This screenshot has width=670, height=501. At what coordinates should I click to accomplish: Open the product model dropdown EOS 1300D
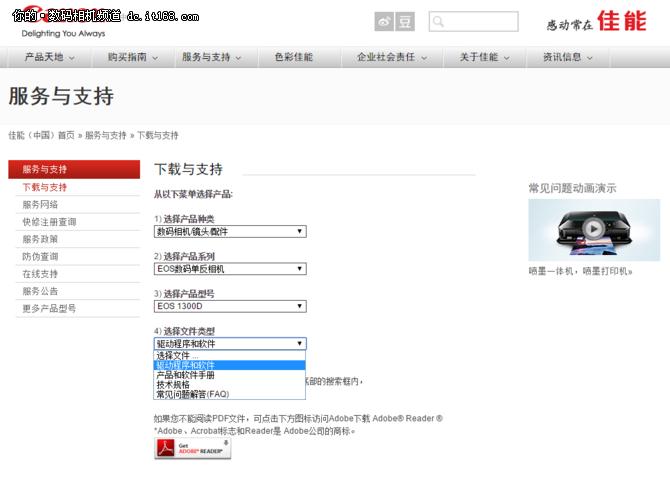click(230, 306)
